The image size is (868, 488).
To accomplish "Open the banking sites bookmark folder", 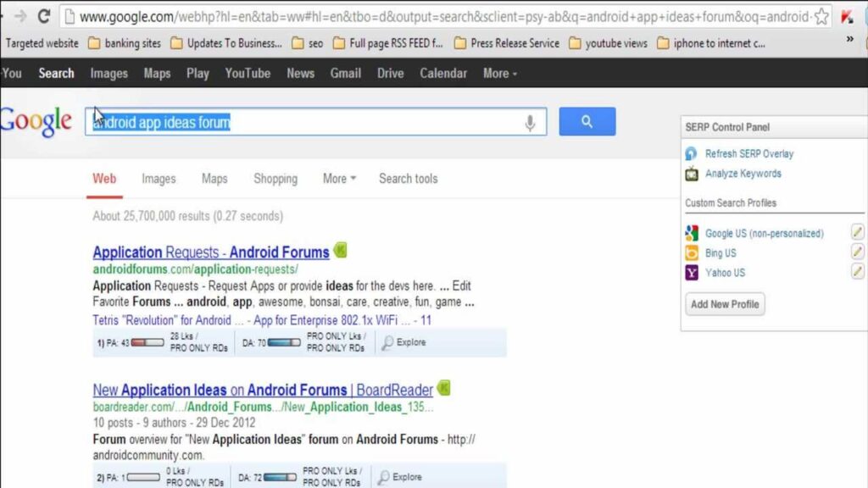I will (125, 43).
